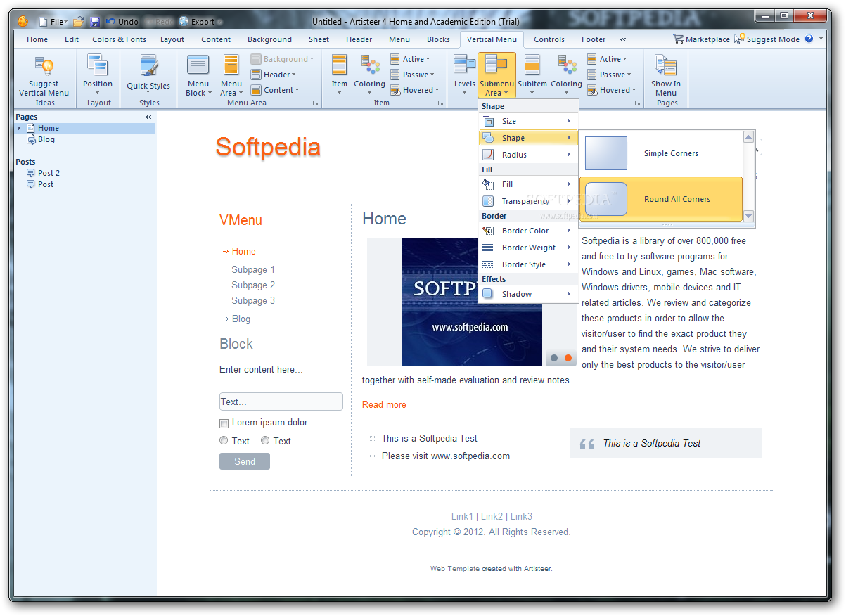
Task: Click the blue help question mark icon
Action: (809, 39)
